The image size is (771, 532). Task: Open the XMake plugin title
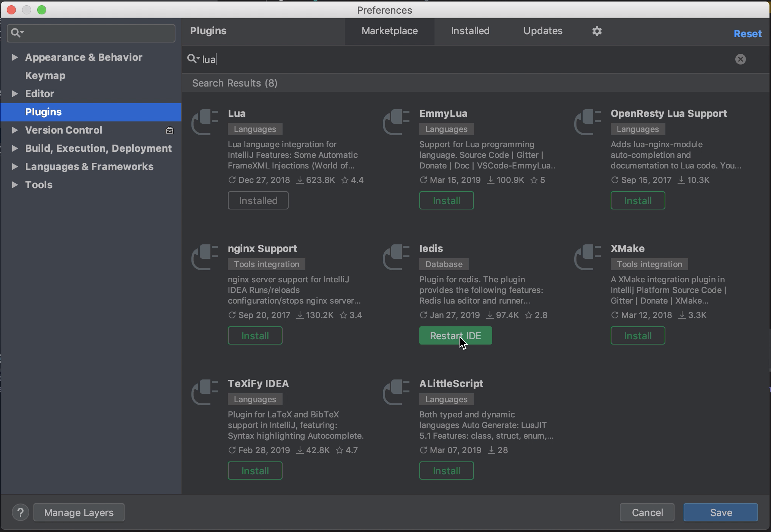[627, 249]
